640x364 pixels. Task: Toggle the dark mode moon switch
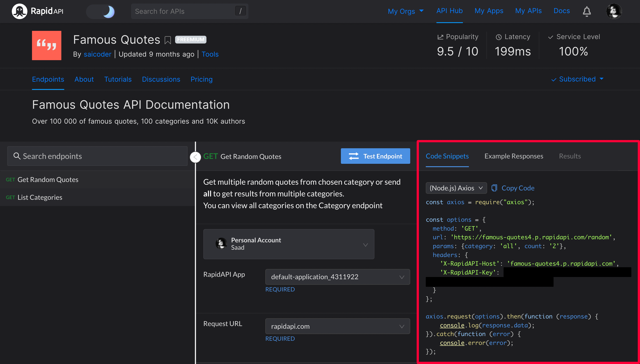tap(101, 12)
